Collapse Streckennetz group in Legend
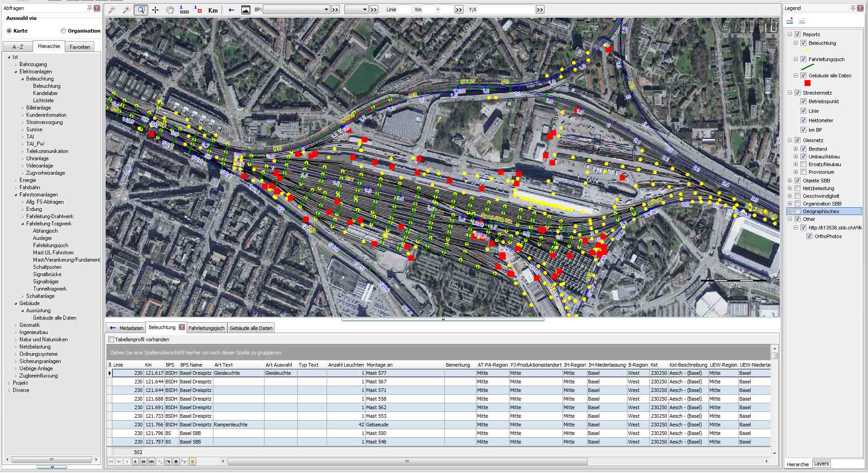 (x=790, y=93)
